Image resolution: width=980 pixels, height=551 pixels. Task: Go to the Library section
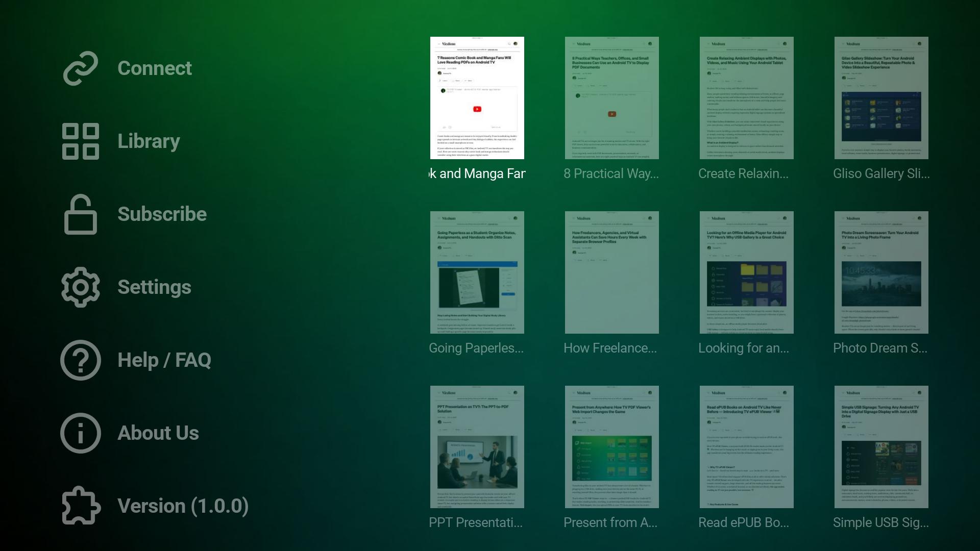pyautogui.click(x=149, y=141)
